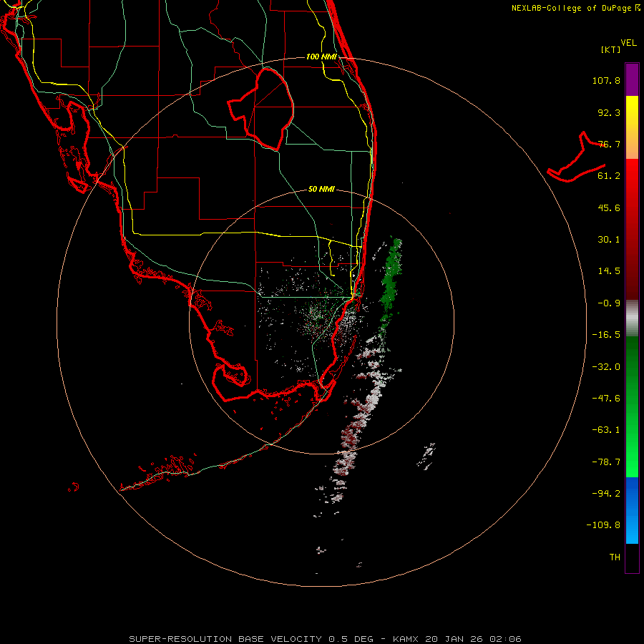Pick the black TH segment of the color bar

coord(632,558)
